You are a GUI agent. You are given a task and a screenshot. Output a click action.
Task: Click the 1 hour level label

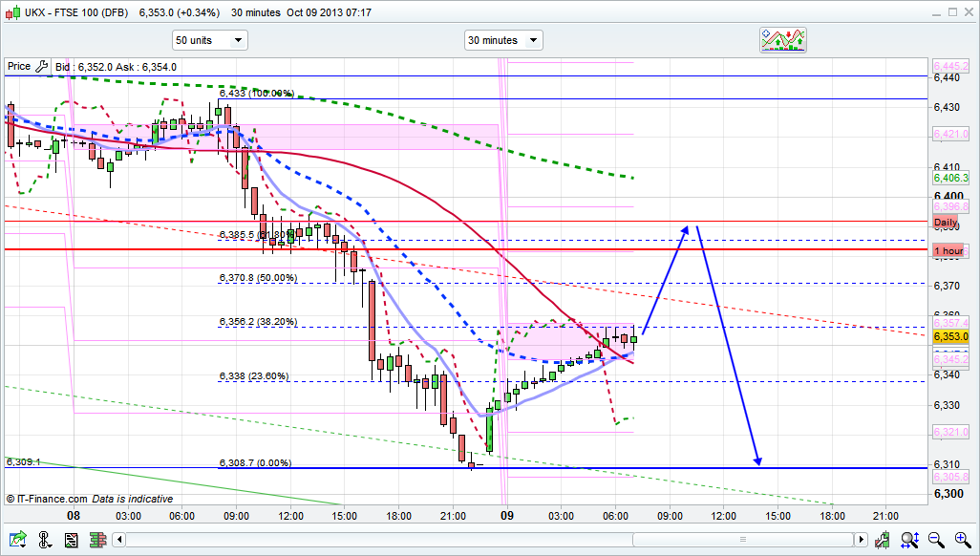click(x=948, y=251)
